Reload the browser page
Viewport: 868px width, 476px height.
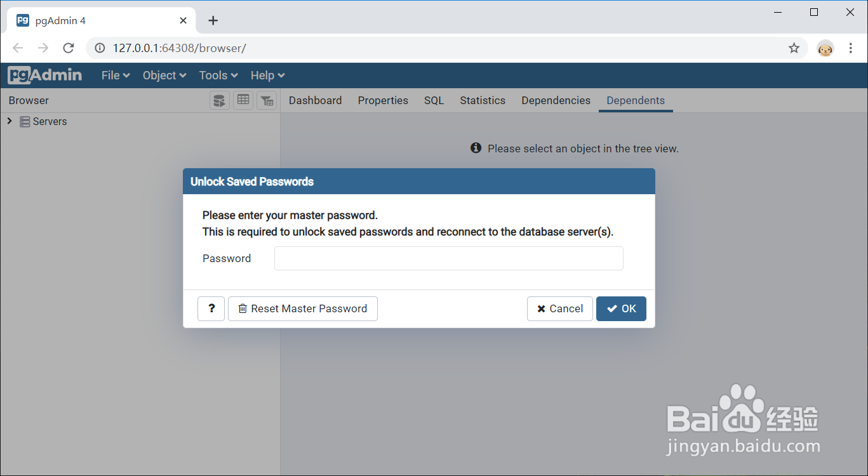coord(69,48)
